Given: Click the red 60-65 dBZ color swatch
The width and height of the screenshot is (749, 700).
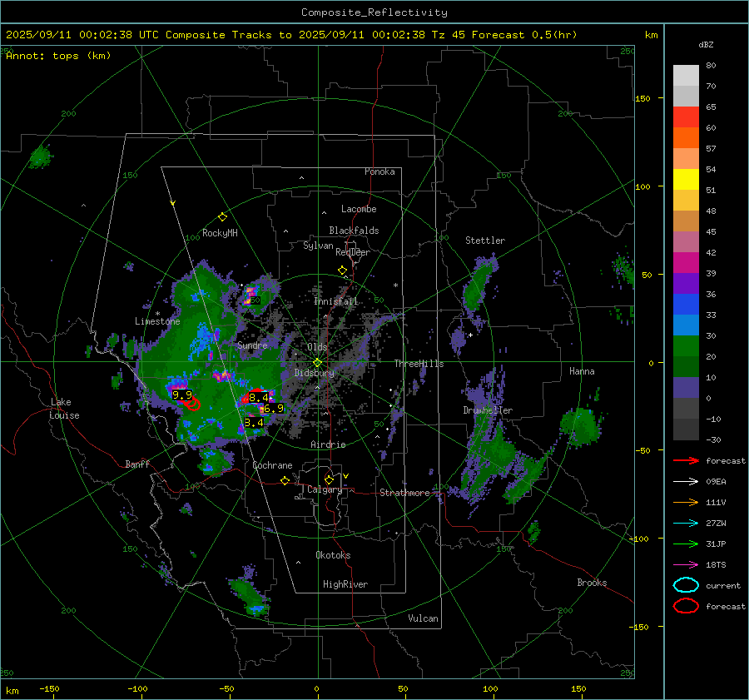Looking at the screenshot, I should [686, 117].
